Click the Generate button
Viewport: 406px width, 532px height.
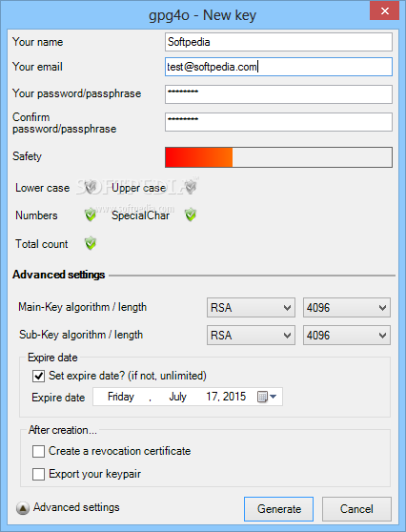coord(278,509)
